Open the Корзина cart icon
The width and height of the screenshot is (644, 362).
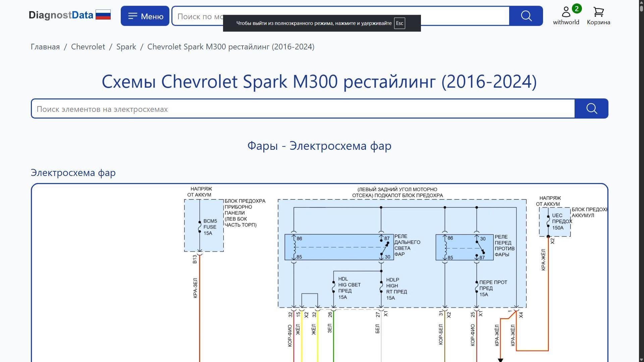pyautogui.click(x=598, y=16)
